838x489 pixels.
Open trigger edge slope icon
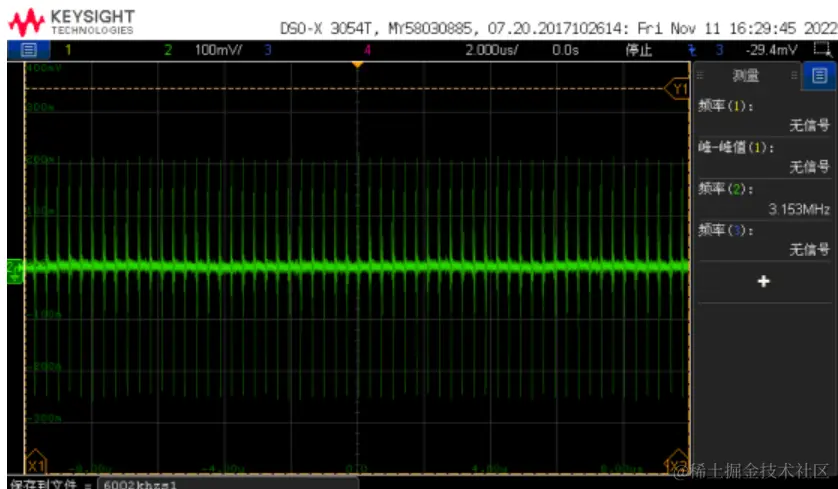pyautogui.click(x=692, y=50)
